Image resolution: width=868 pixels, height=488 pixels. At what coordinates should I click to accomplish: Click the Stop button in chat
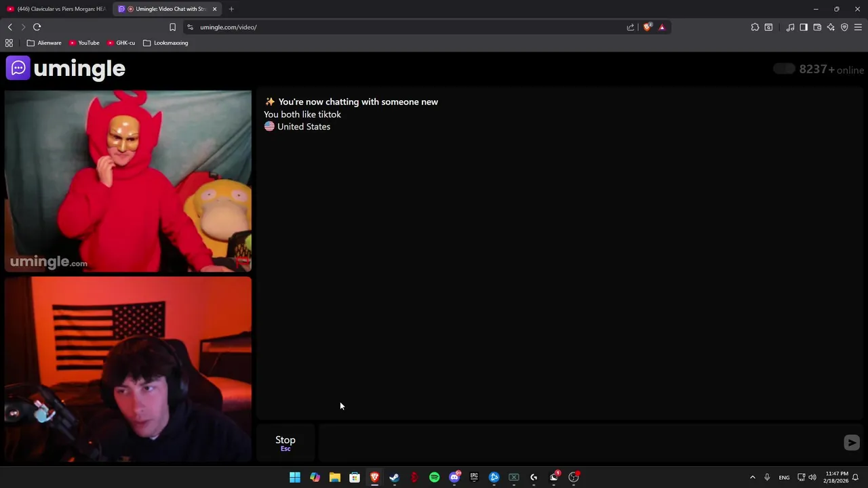pos(285,443)
